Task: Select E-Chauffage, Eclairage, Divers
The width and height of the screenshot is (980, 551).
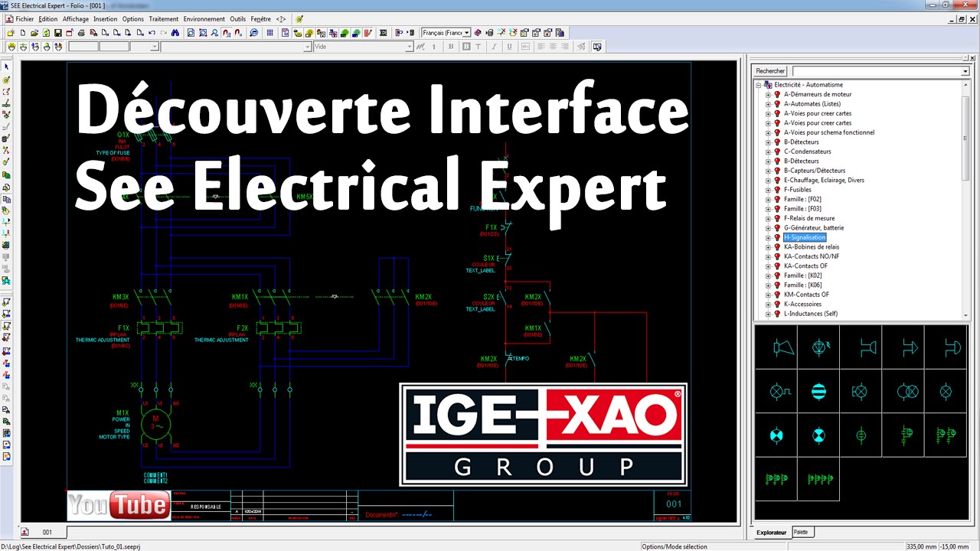Action: (x=824, y=180)
